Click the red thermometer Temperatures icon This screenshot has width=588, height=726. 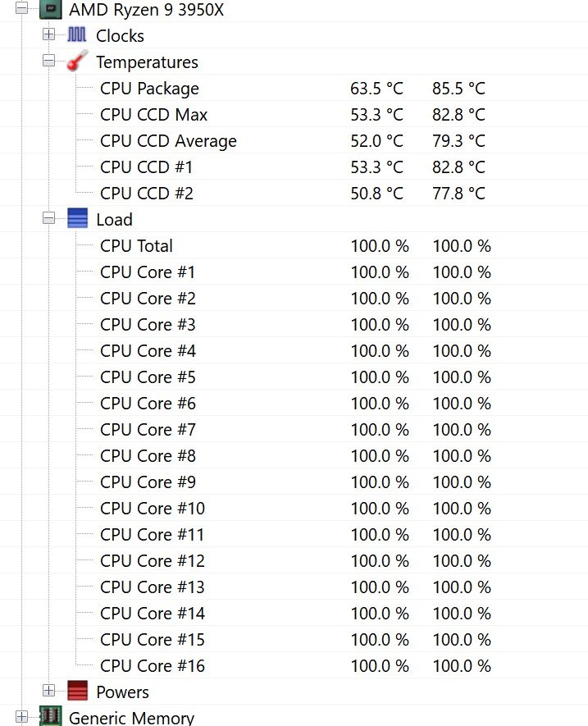coord(77,61)
